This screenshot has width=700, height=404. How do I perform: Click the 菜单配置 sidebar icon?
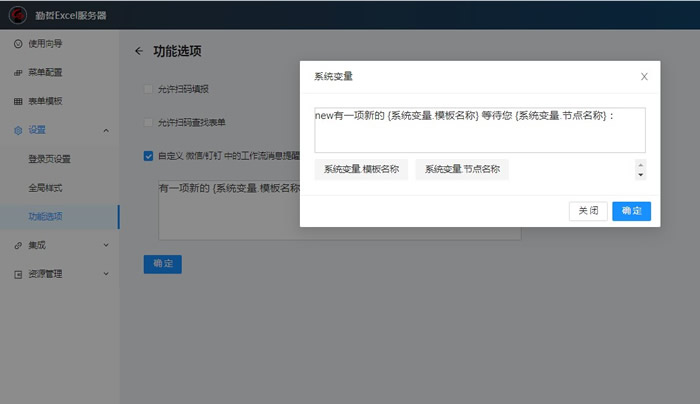[18, 73]
